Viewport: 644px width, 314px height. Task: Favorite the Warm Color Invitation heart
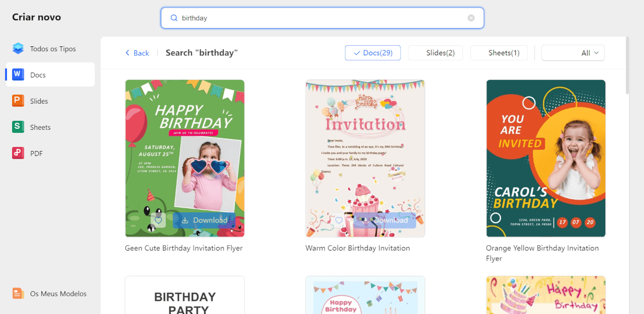[x=339, y=220]
